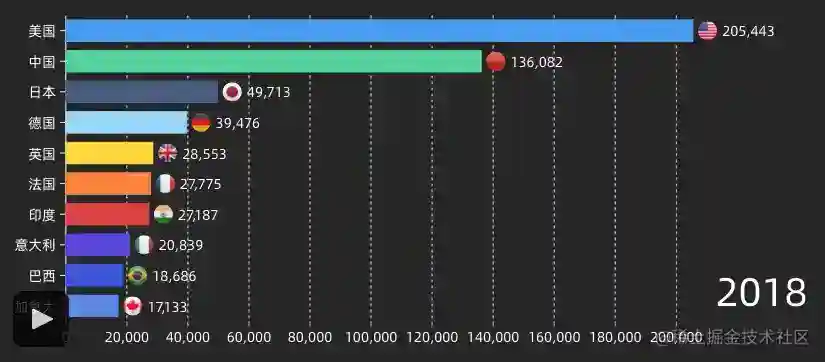Select the yellow 英国 bar
This screenshot has height=362, width=825.
click(109, 153)
